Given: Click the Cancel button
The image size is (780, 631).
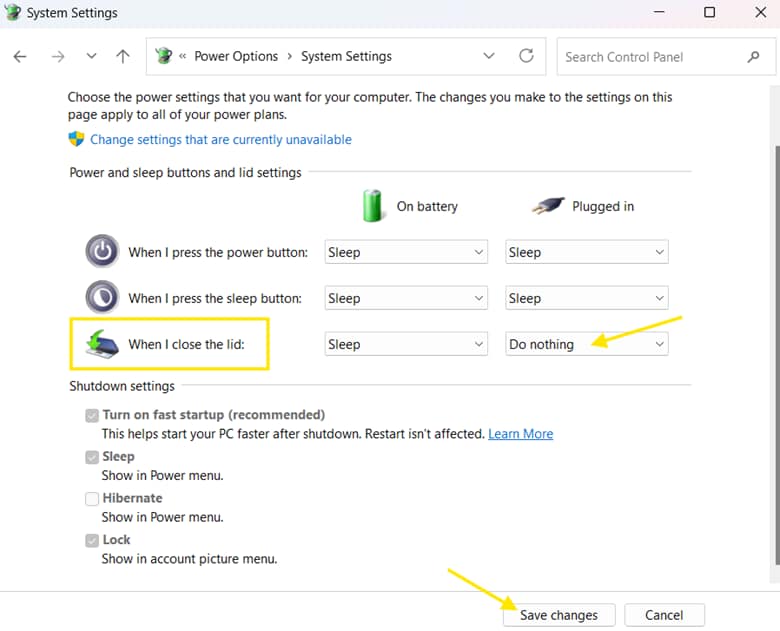Looking at the screenshot, I should [664, 615].
